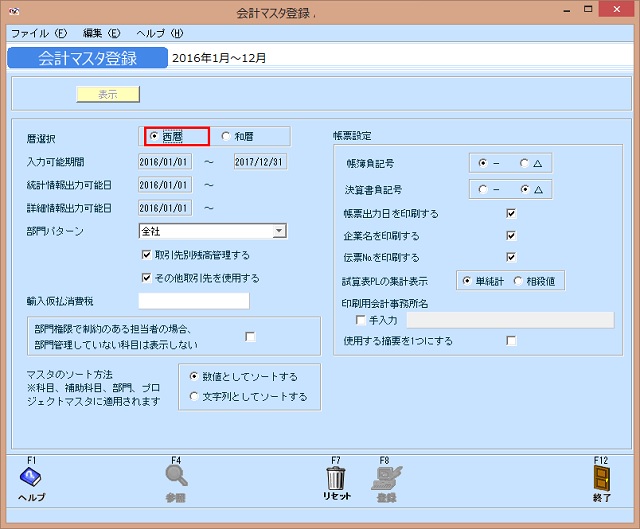Select 文字列としてソートする option

point(194,396)
